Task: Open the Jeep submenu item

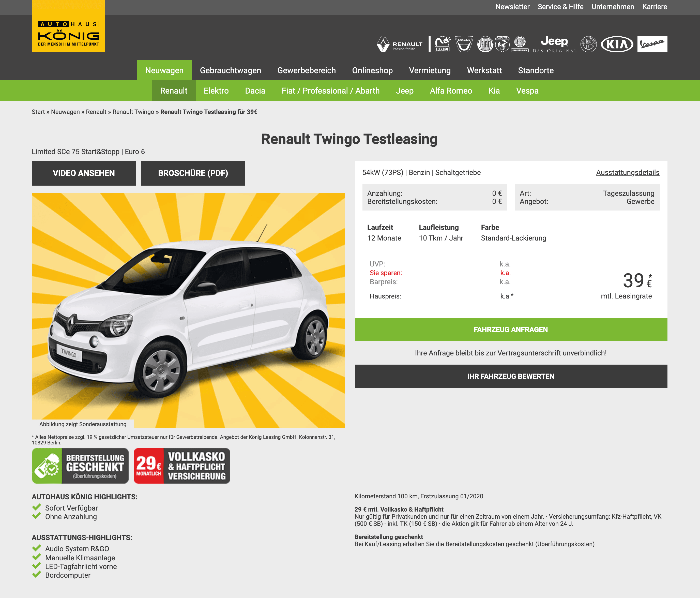Action: (405, 91)
